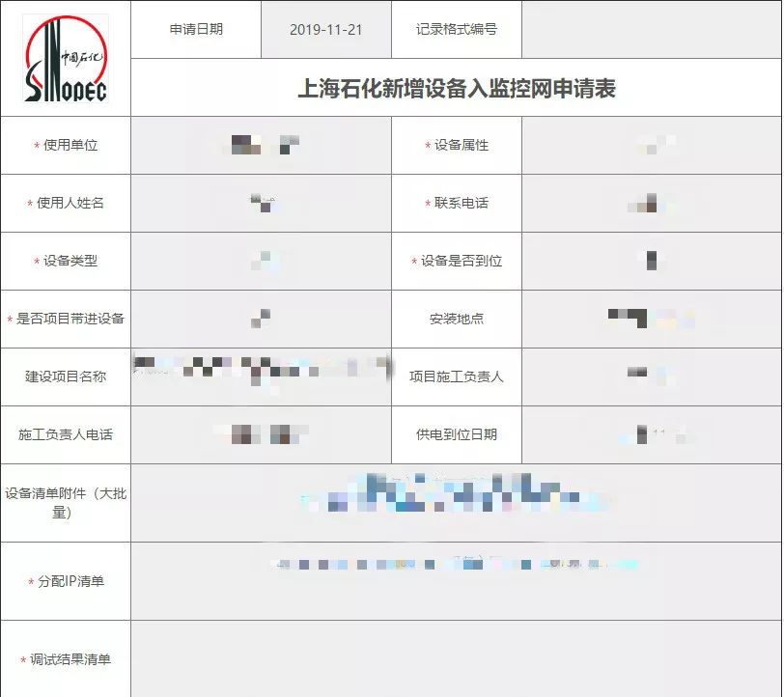Click the 建设项目名称 label
Screen dimensions: 784x697
tap(66, 377)
